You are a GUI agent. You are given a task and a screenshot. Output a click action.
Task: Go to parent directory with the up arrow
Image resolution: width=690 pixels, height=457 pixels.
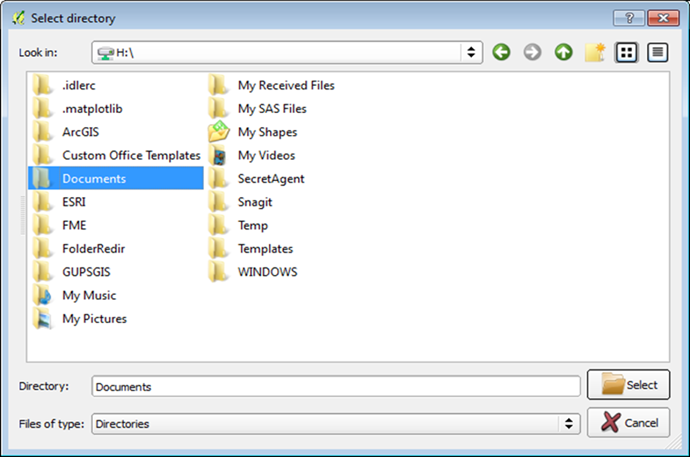564,52
